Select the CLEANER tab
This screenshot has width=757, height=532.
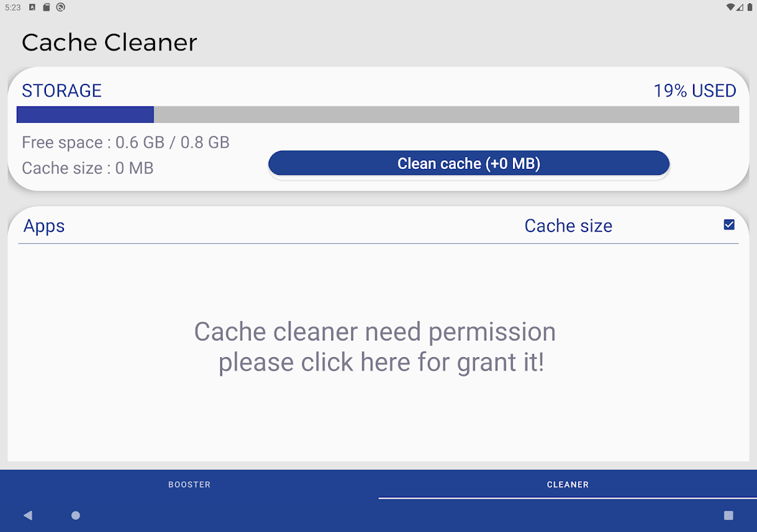[x=567, y=485]
